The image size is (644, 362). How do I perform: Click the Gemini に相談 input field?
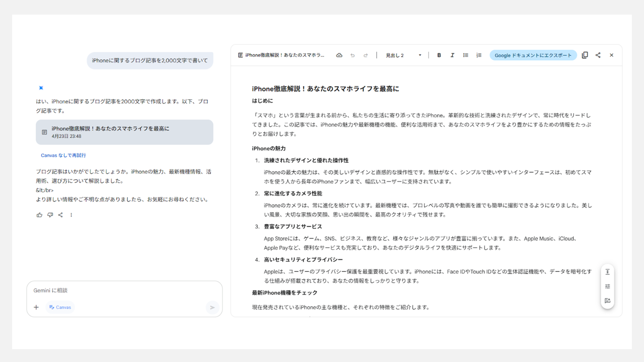(124, 290)
